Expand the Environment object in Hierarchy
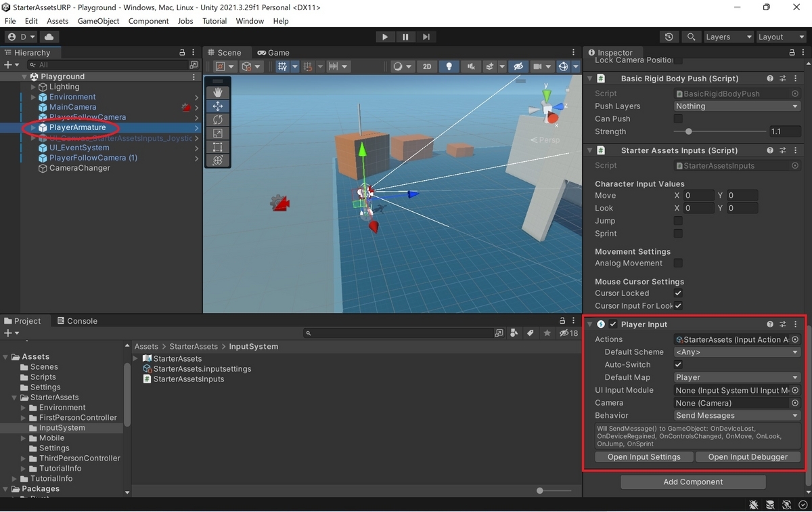The width and height of the screenshot is (812, 512). [x=33, y=97]
